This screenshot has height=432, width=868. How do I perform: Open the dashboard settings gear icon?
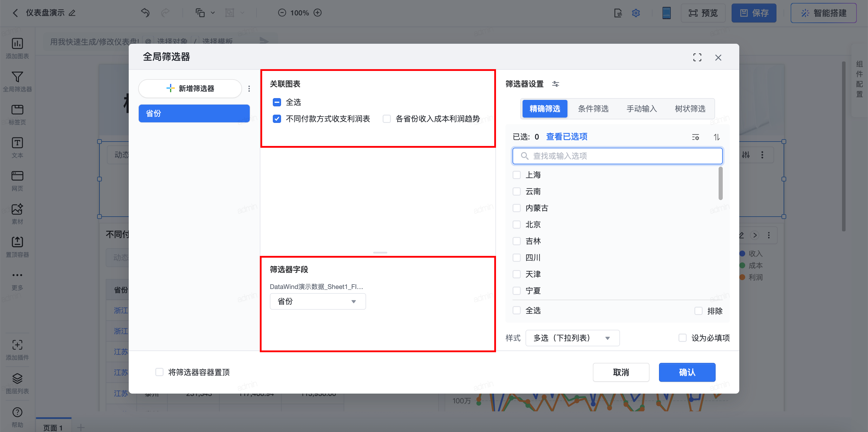[636, 13]
